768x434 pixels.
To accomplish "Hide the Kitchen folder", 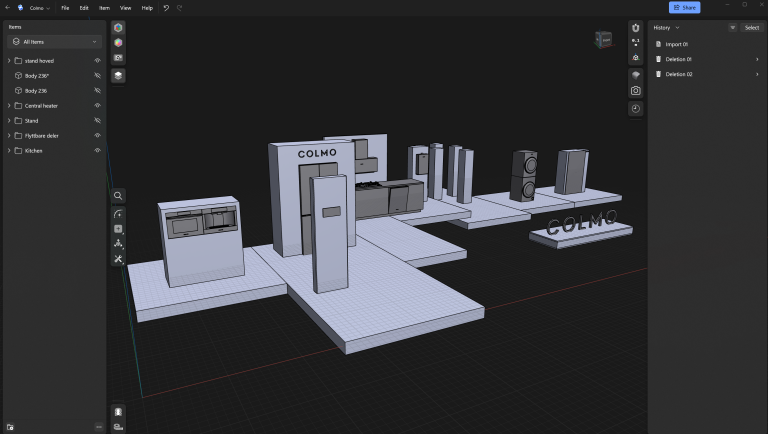I will coord(97,150).
